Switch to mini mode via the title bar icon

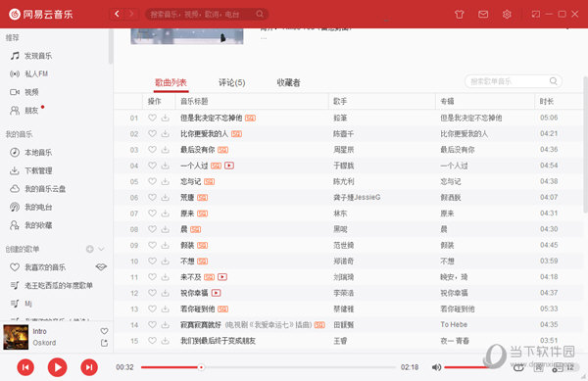[535, 15]
